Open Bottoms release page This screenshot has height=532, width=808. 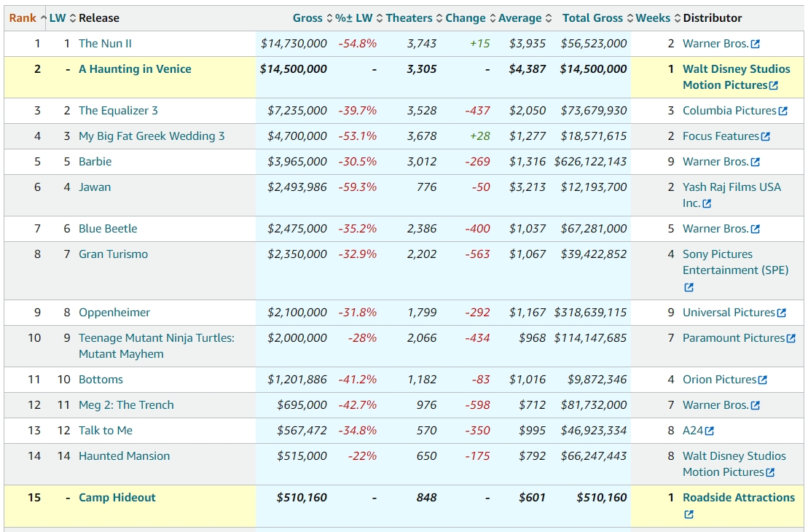[101, 380]
